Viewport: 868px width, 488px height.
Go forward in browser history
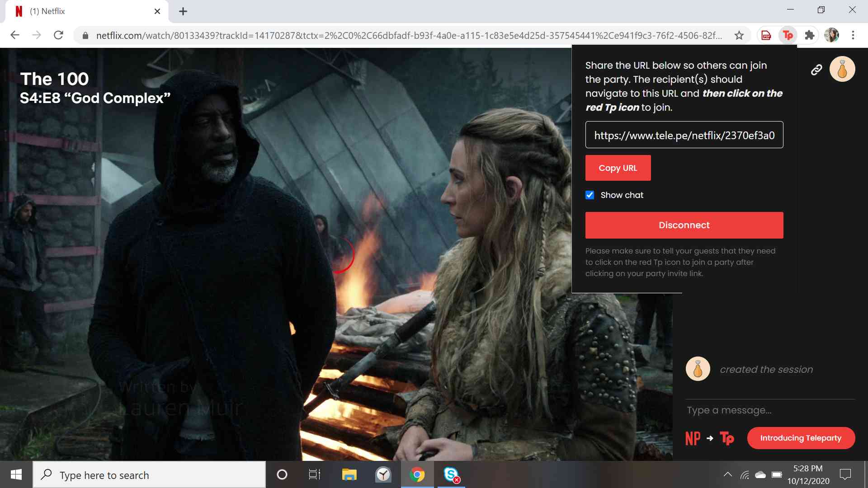[x=37, y=35]
